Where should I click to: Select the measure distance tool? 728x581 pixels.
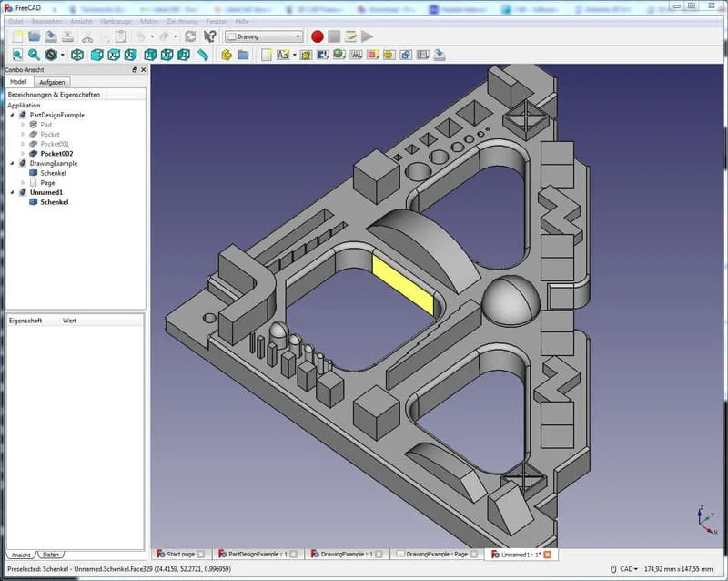200,55
